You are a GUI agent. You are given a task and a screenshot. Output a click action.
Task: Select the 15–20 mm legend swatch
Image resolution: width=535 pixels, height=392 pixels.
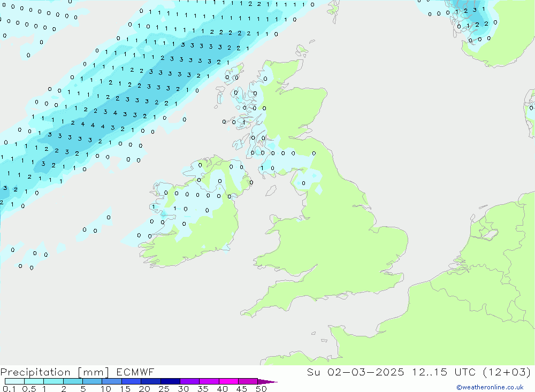132,381
